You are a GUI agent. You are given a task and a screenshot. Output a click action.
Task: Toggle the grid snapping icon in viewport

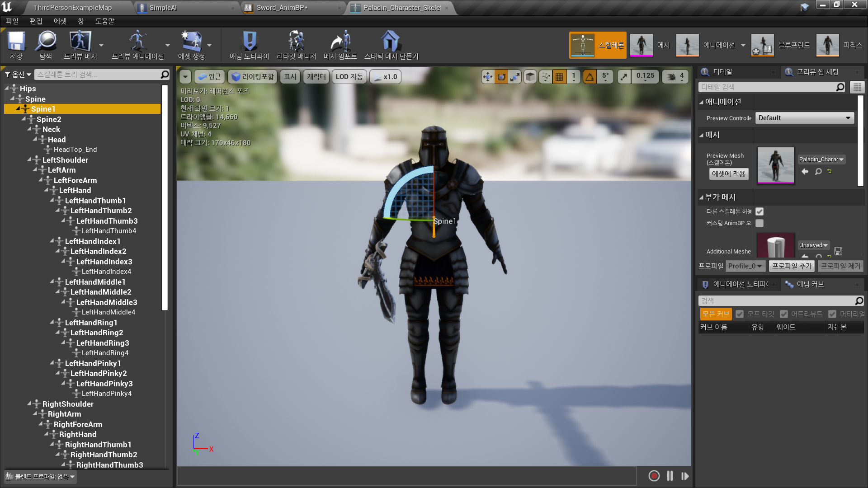(559, 77)
